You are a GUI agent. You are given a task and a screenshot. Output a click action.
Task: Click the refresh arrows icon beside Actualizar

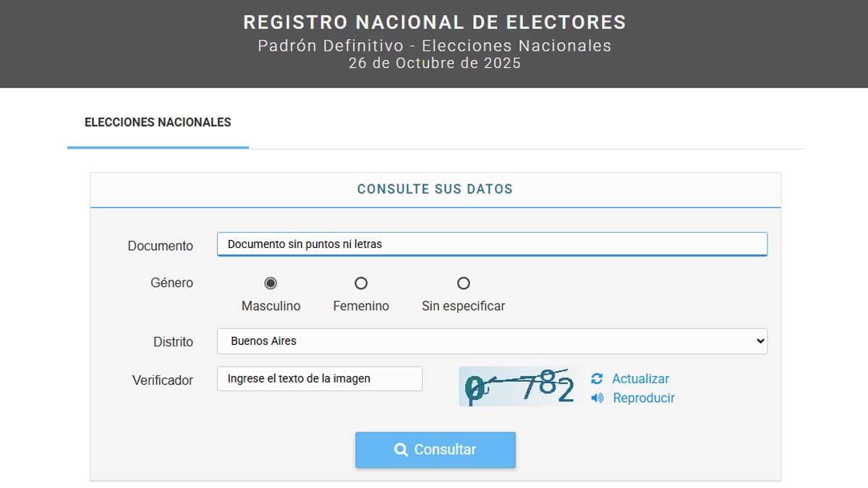597,379
